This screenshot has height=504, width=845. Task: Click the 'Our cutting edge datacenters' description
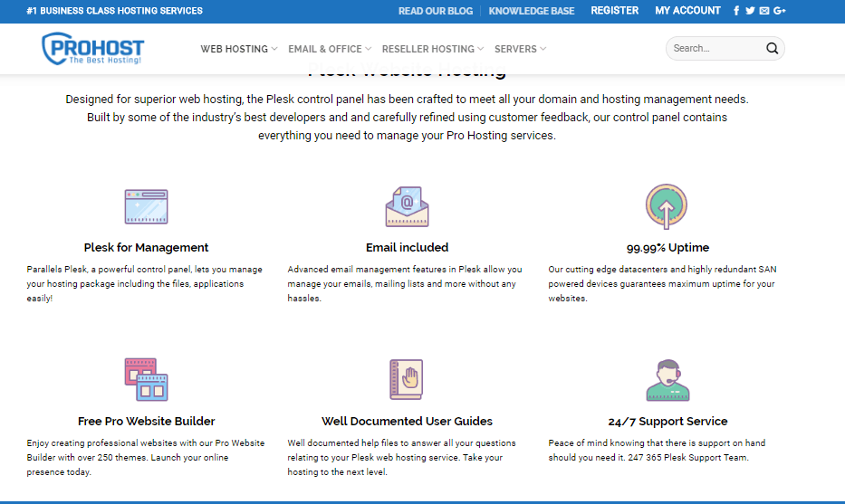pyautogui.click(x=662, y=284)
